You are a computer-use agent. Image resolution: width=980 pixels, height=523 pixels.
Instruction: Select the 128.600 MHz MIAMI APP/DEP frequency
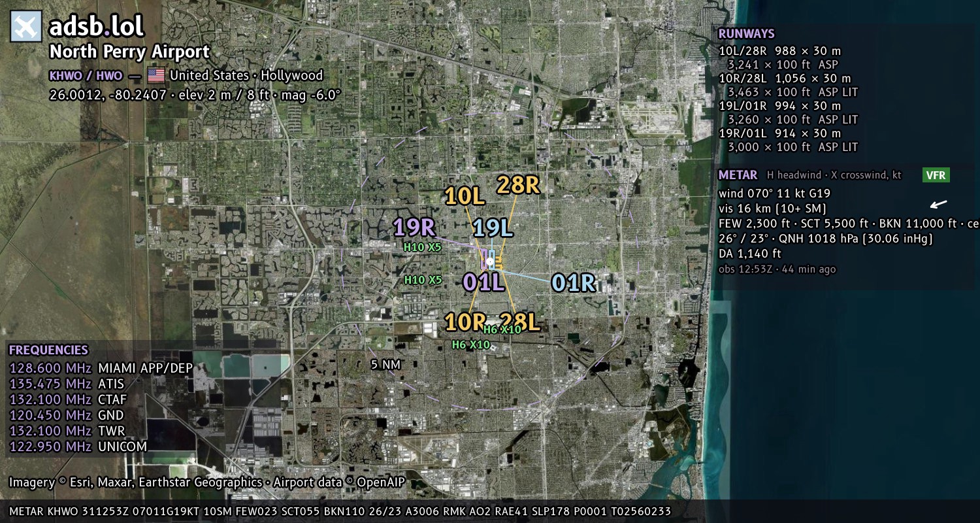pyautogui.click(x=101, y=368)
